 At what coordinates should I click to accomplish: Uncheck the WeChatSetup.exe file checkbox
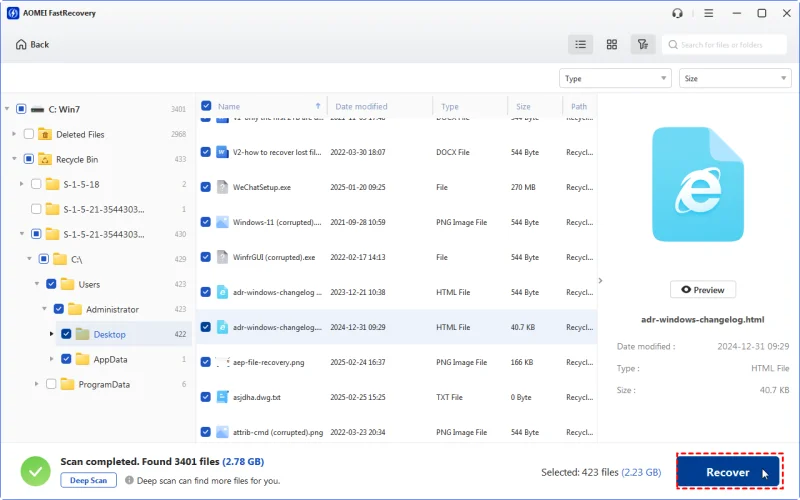pyautogui.click(x=206, y=187)
